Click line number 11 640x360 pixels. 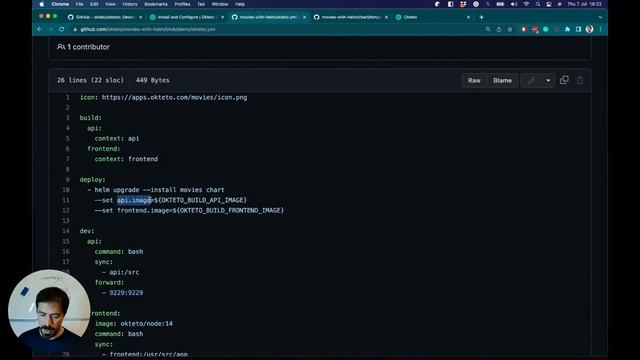66,200
